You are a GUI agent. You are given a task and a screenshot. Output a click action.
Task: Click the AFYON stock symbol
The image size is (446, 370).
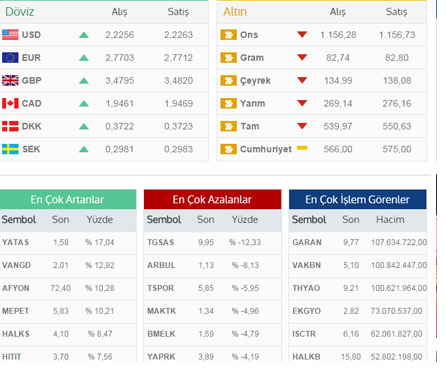[x=15, y=288]
